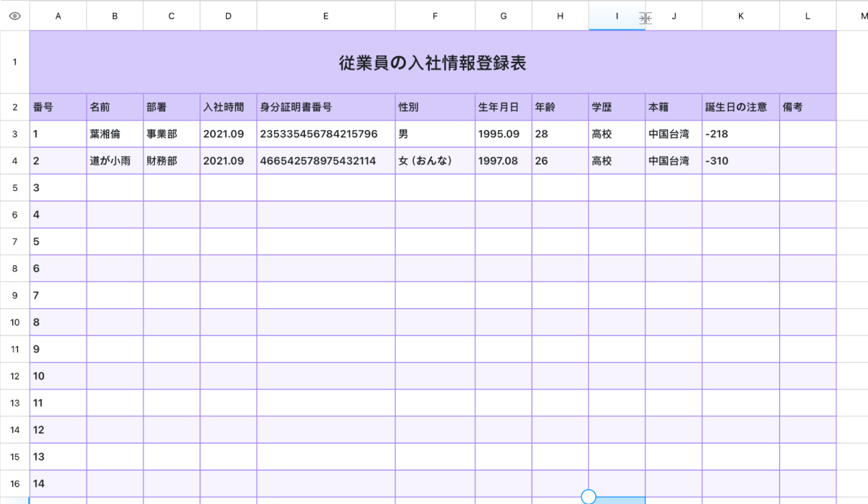Select the cell containing 財務部

(x=171, y=161)
